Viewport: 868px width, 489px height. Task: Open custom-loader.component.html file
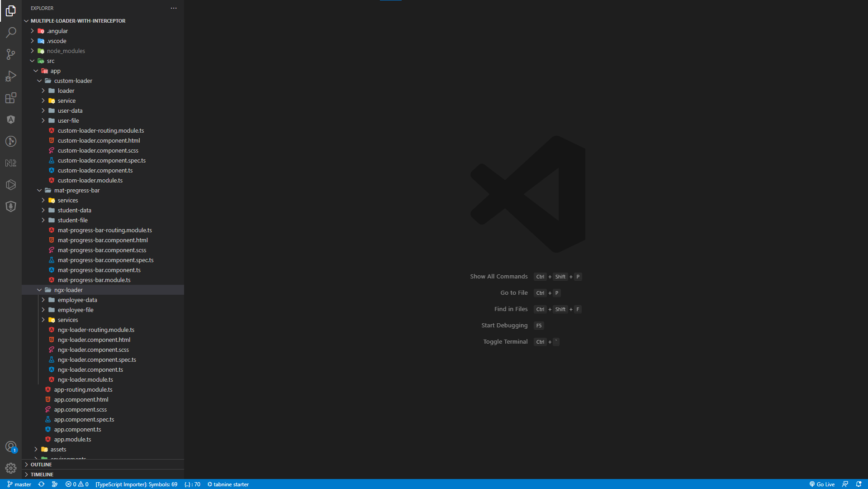coord(103,140)
